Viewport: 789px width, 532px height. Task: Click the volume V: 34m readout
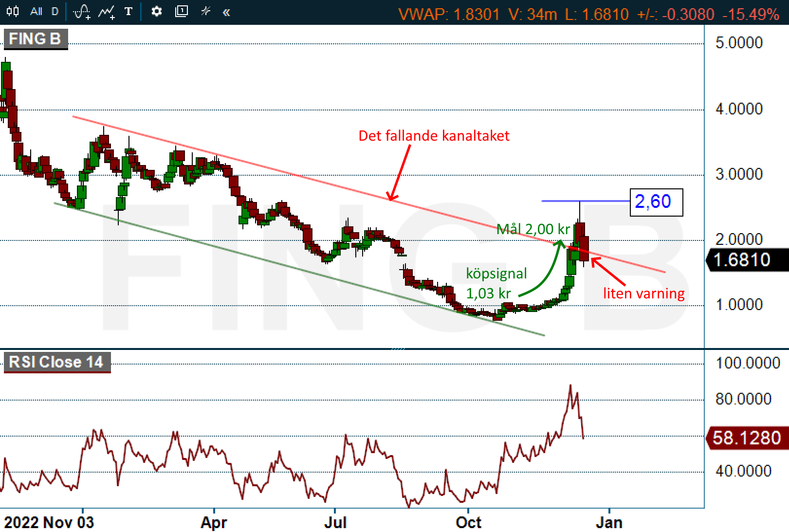point(533,14)
